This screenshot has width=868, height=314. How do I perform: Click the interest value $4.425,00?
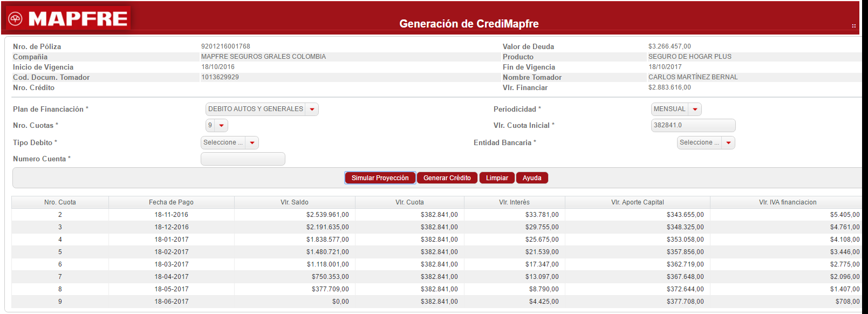click(544, 302)
